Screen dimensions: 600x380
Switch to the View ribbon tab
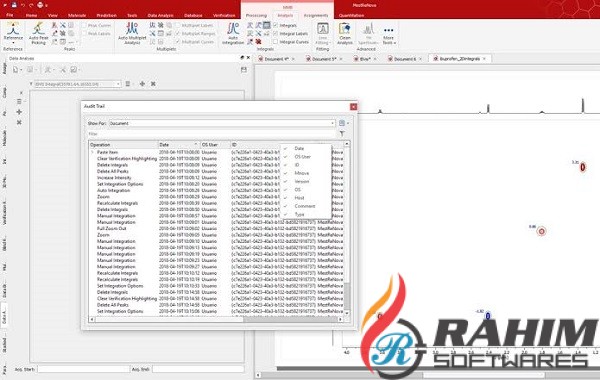pyautogui.click(x=53, y=15)
